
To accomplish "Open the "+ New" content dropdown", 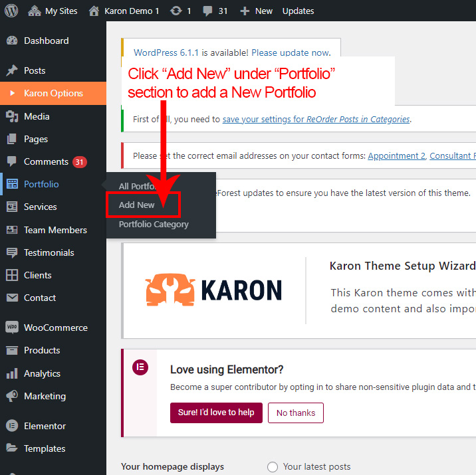I will pyautogui.click(x=256, y=11).
